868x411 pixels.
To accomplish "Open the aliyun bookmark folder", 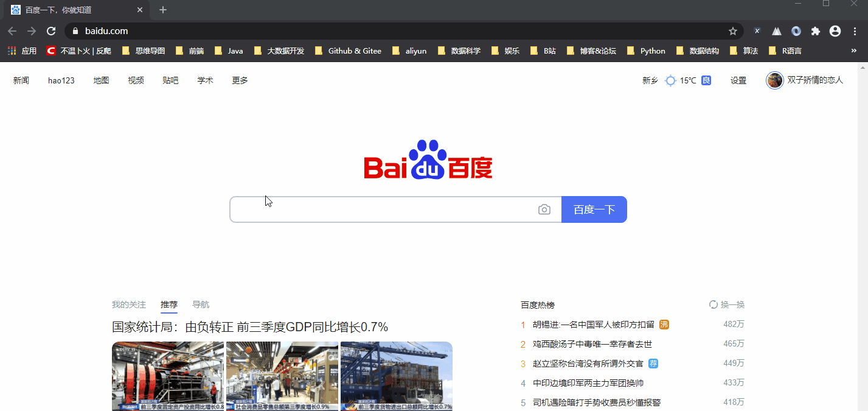I will 409,51.
